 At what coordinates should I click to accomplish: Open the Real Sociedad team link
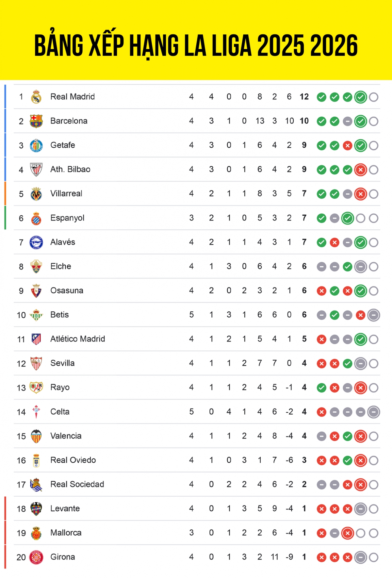(77, 484)
